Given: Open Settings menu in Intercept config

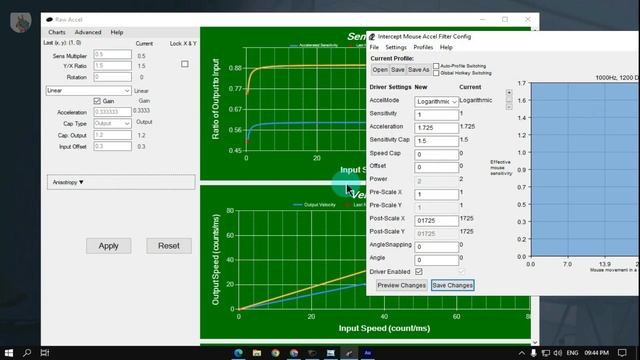Looking at the screenshot, I should 396,47.
